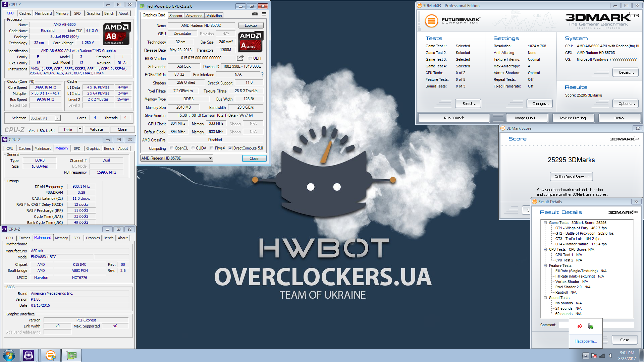Click the AMD A Series logo in GPU-Z
This screenshot has width=644, height=362.
point(251,41)
